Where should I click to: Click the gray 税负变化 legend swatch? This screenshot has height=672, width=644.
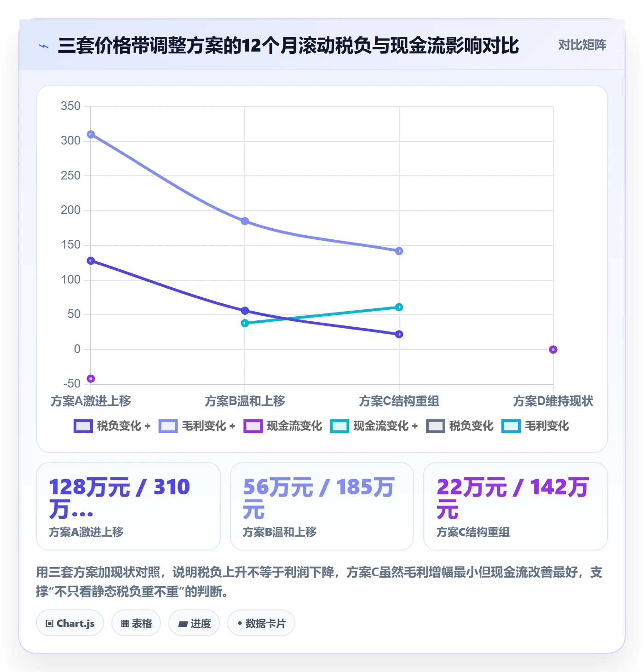(435, 426)
